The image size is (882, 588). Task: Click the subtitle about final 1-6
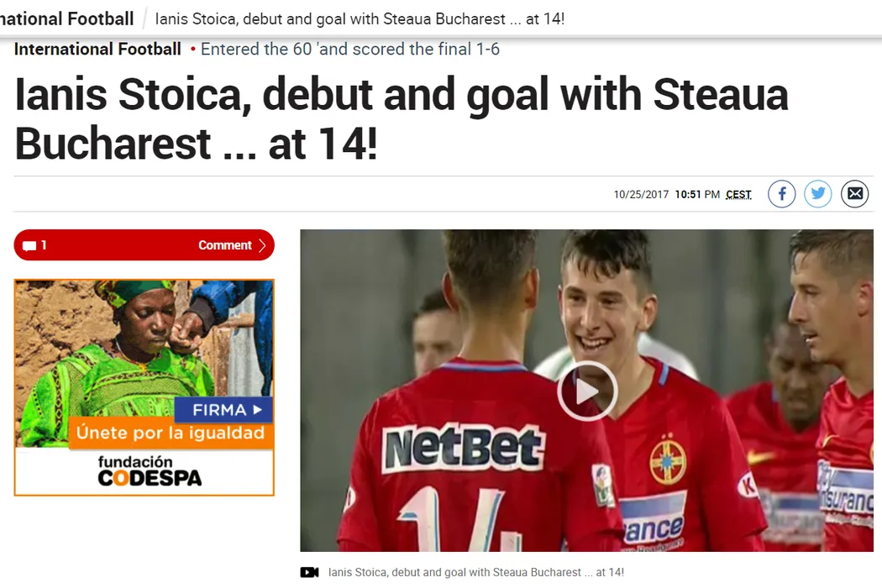tap(350, 49)
